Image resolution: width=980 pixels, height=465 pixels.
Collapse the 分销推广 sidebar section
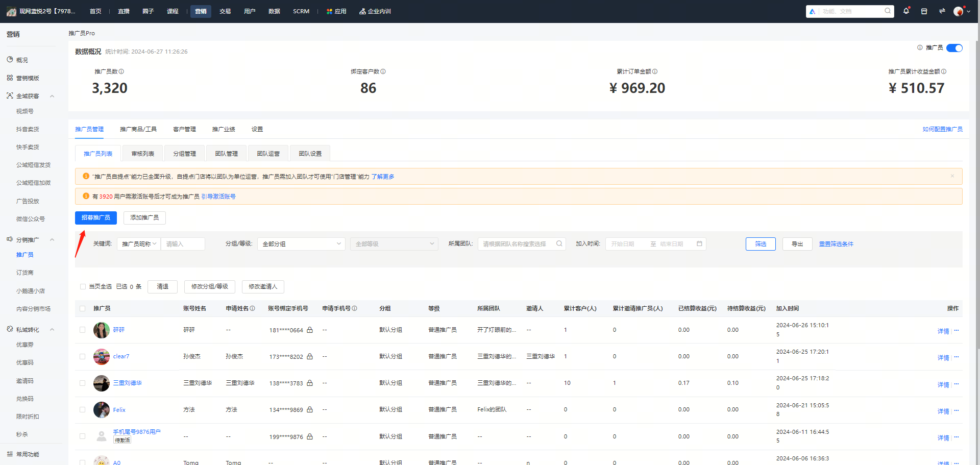(x=52, y=239)
